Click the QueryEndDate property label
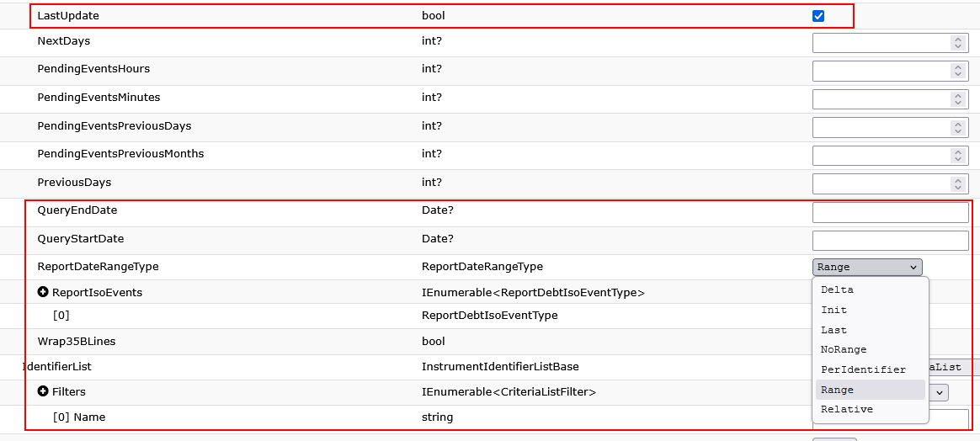 (77, 210)
